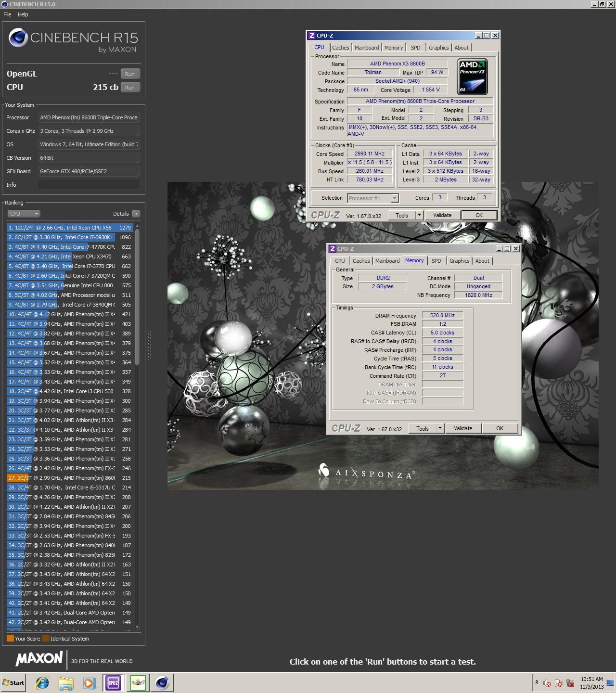
Task: Run the CPU benchmark
Action: [x=130, y=88]
